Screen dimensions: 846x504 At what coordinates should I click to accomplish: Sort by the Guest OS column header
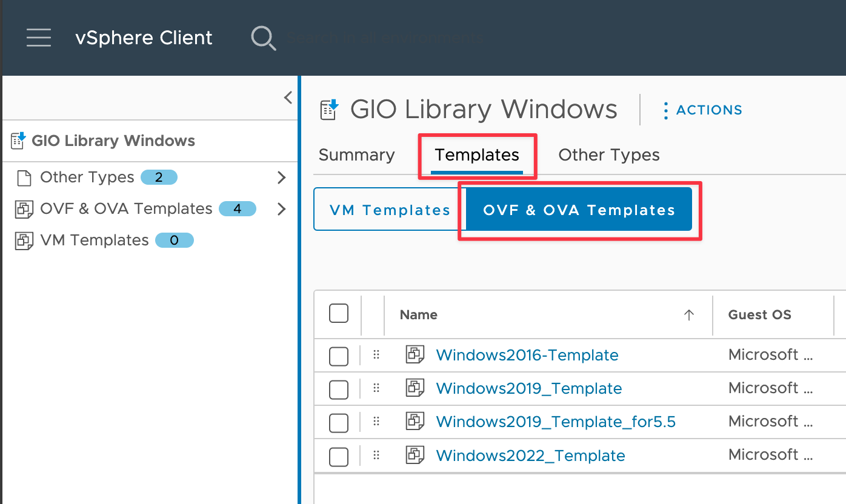click(x=759, y=314)
